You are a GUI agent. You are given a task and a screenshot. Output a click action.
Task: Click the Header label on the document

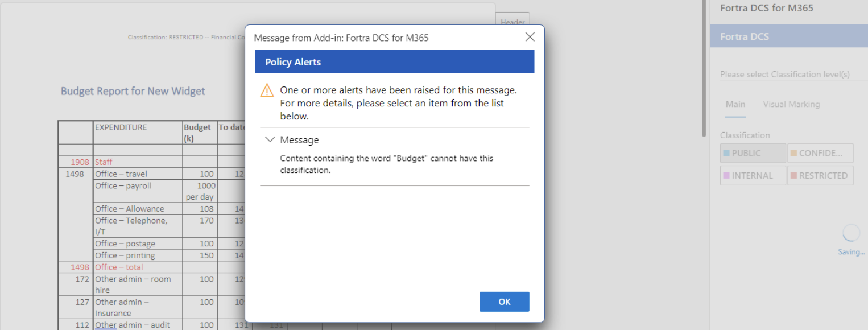pos(512,22)
